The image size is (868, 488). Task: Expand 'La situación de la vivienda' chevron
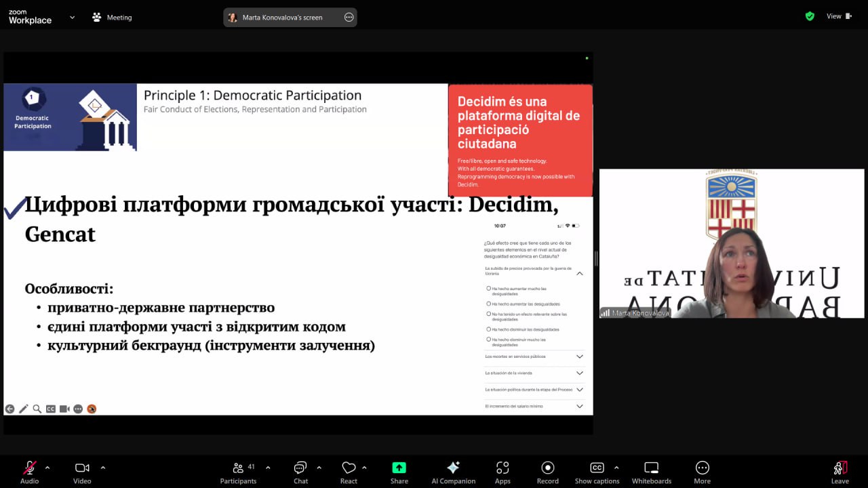point(580,373)
